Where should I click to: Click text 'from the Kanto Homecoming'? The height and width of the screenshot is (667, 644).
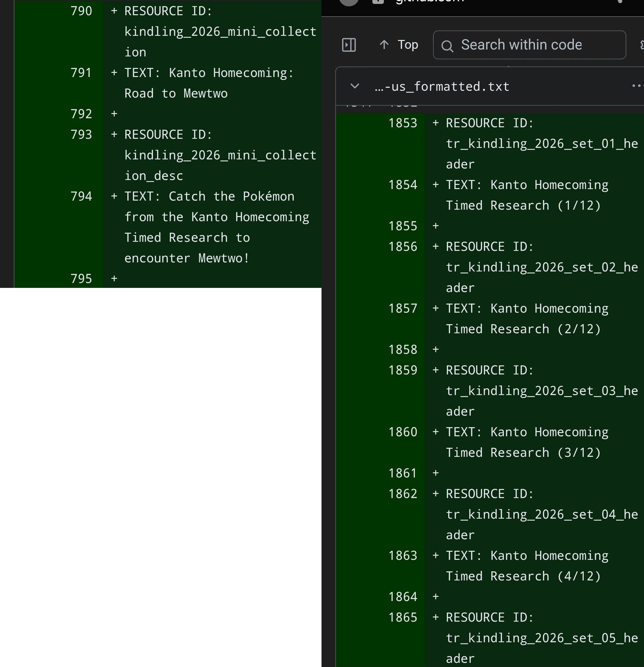coord(217,217)
